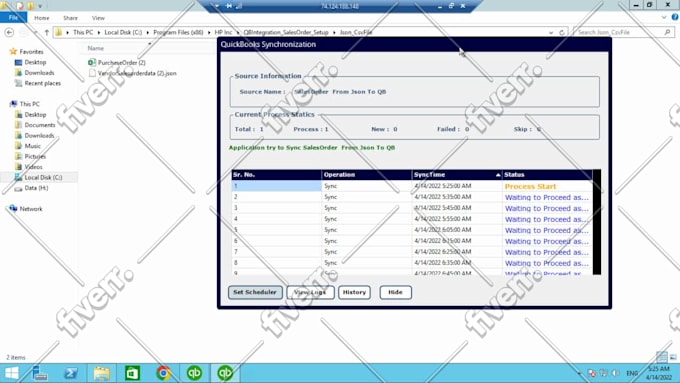This screenshot has height=383, width=680.
Task: Open the active QuickBooks taskbar icon
Action: 225,373
